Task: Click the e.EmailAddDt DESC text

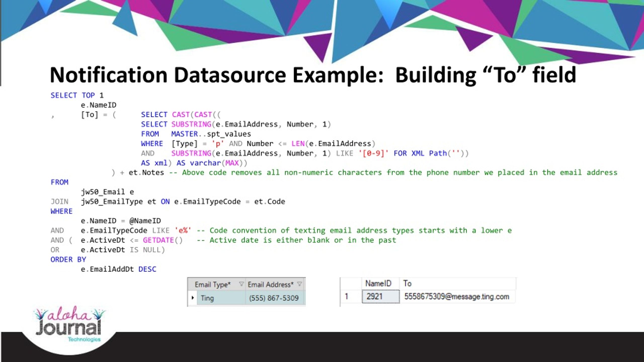Action: (118, 269)
